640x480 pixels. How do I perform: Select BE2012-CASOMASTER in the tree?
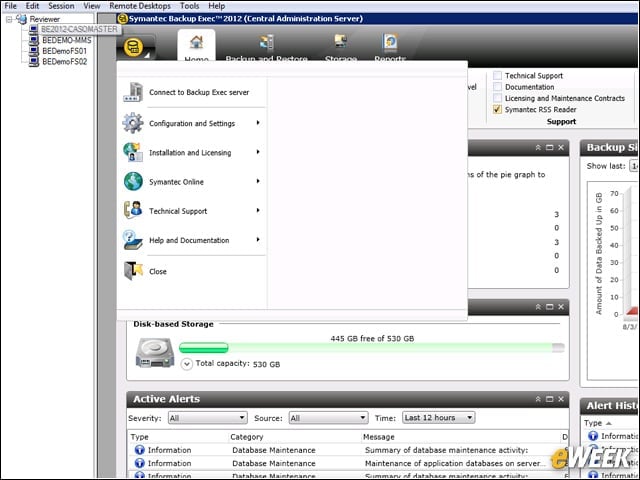tap(79, 29)
